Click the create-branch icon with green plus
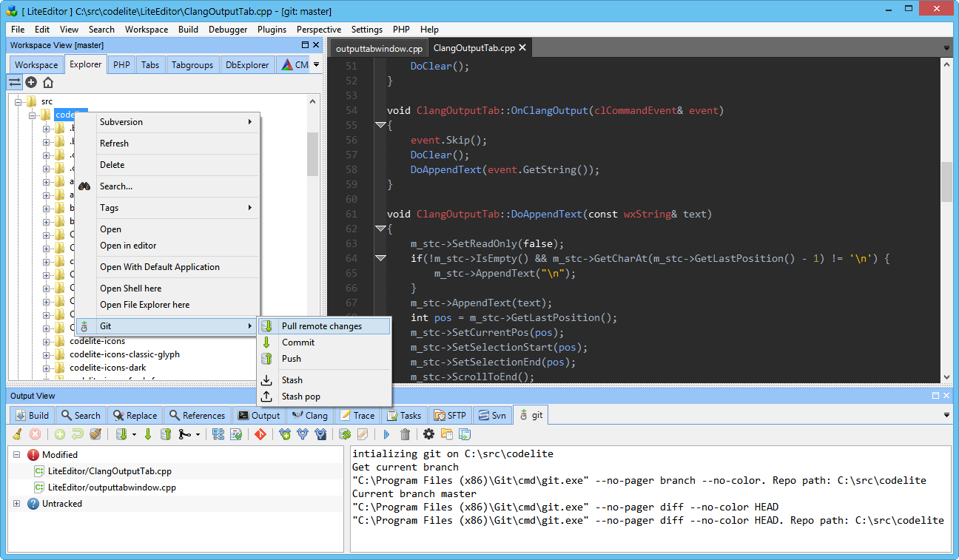The image size is (959, 560). pos(285,434)
